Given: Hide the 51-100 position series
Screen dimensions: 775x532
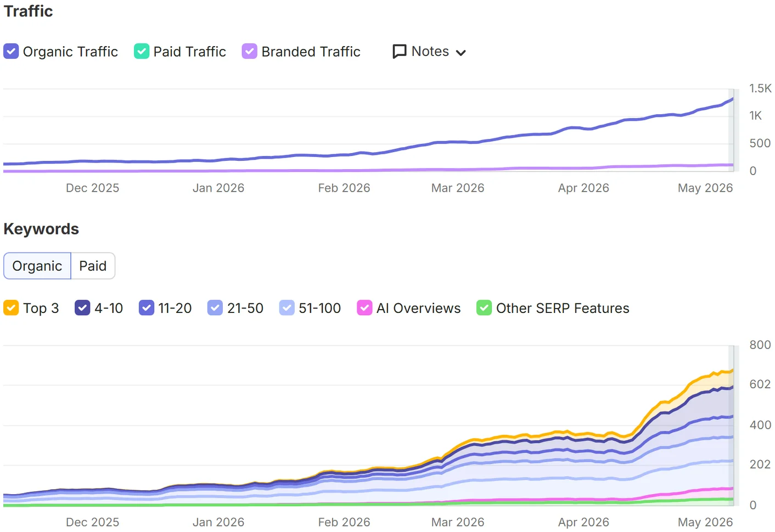Looking at the screenshot, I should 287,308.
